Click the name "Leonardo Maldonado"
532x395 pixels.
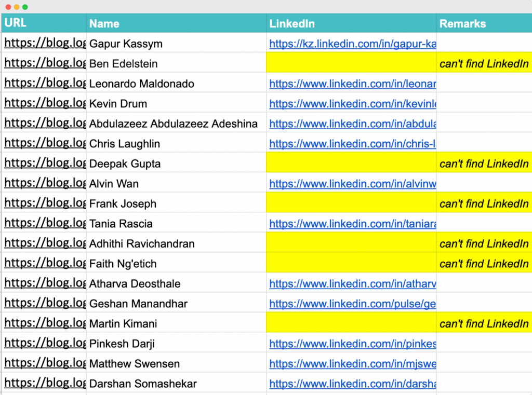tap(142, 84)
